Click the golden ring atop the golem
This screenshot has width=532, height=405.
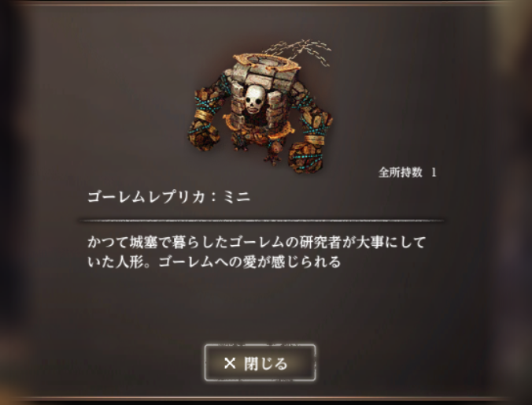(x=266, y=64)
